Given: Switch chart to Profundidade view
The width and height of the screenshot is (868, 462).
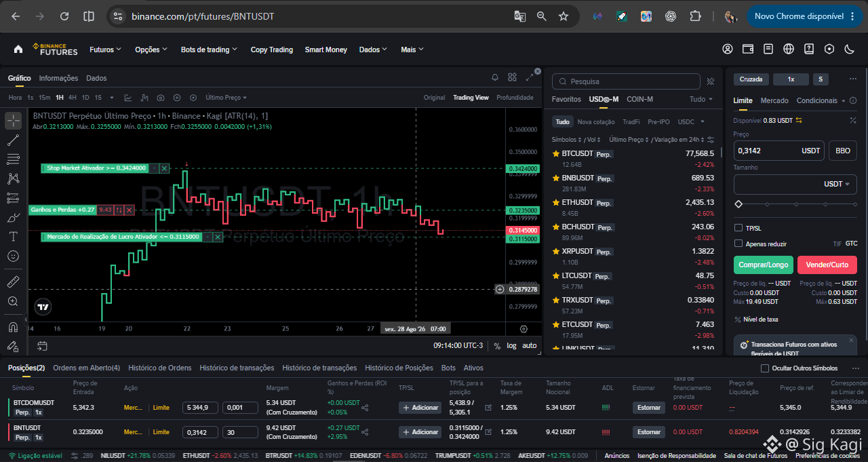Looking at the screenshot, I should click(515, 98).
